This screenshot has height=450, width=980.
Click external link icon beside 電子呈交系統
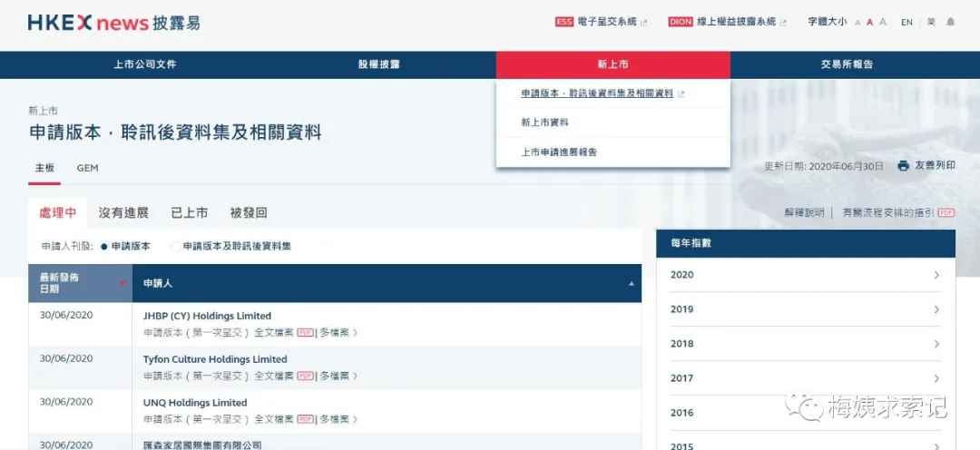point(644,23)
